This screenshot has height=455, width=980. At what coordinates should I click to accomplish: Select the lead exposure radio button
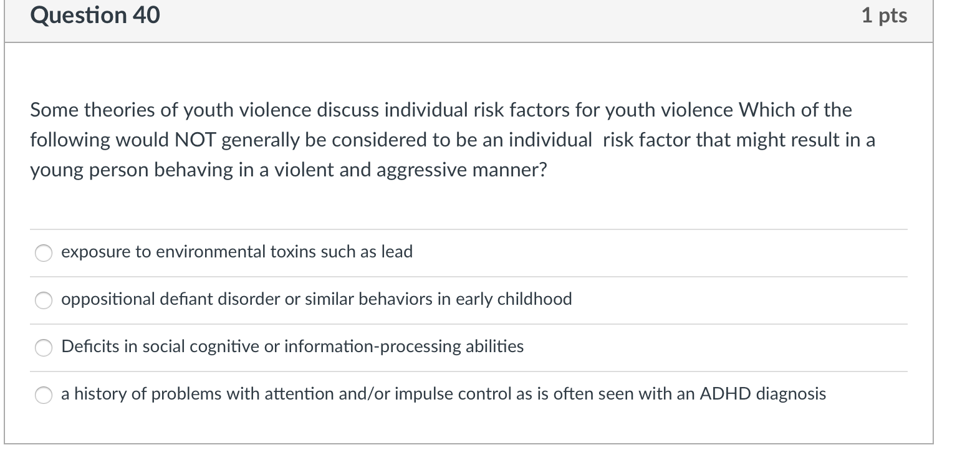[x=44, y=252]
